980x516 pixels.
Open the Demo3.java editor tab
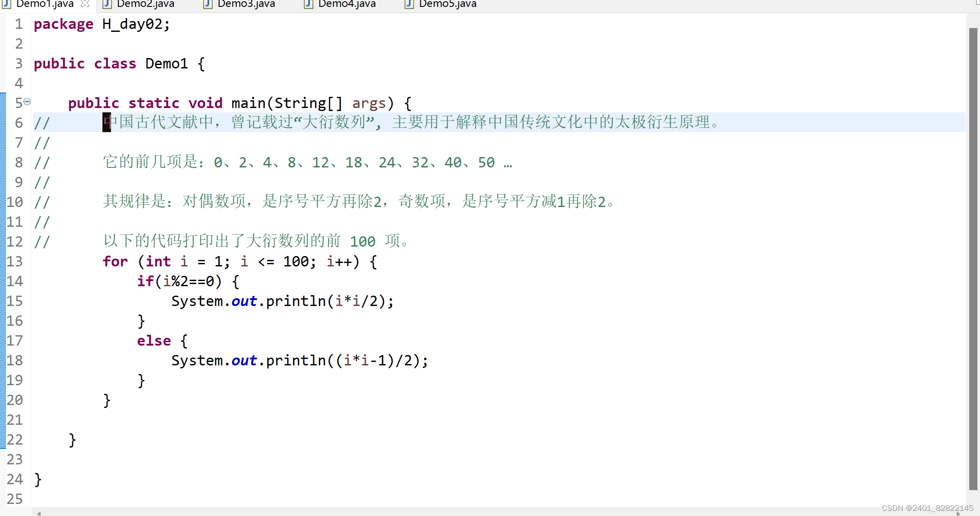point(246,4)
